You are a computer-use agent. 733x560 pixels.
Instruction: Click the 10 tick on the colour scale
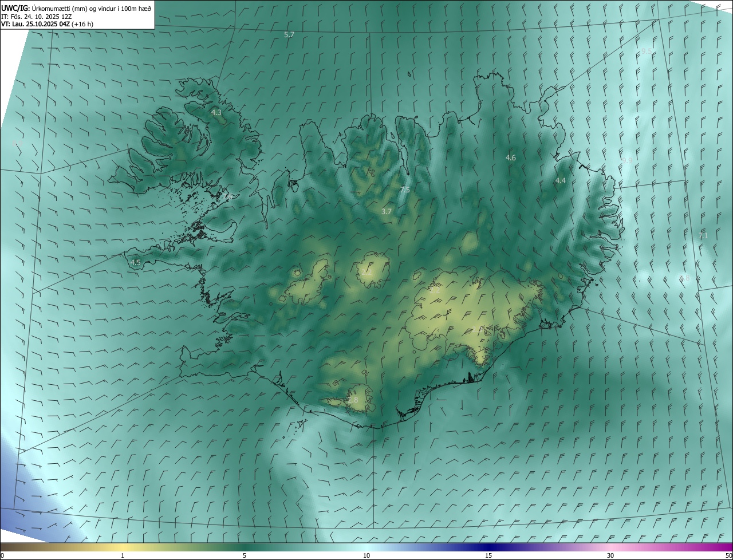point(366,555)
